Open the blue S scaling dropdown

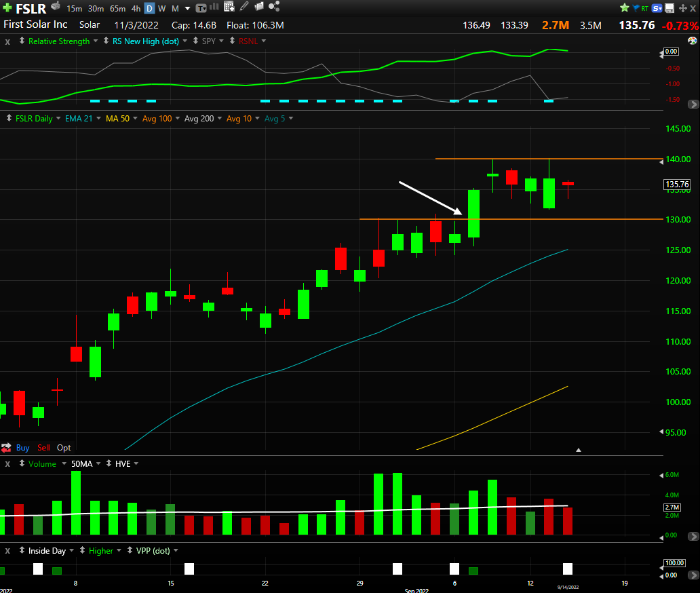click(657, 8)
